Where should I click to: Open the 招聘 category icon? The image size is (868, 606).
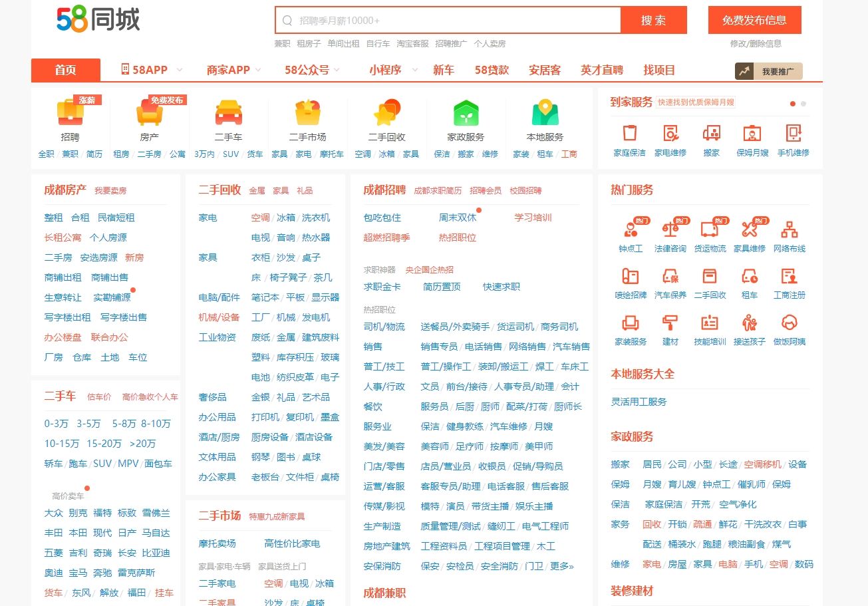[x=70, y=113]
